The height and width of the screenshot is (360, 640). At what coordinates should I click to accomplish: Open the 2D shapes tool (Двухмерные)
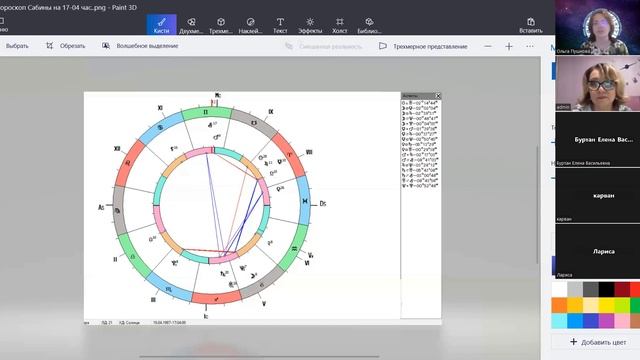pos(191,24)
